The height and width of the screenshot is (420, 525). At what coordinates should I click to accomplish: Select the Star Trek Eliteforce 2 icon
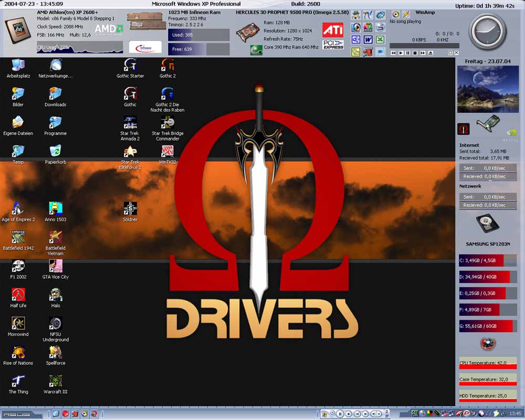[x=130, y=157]
